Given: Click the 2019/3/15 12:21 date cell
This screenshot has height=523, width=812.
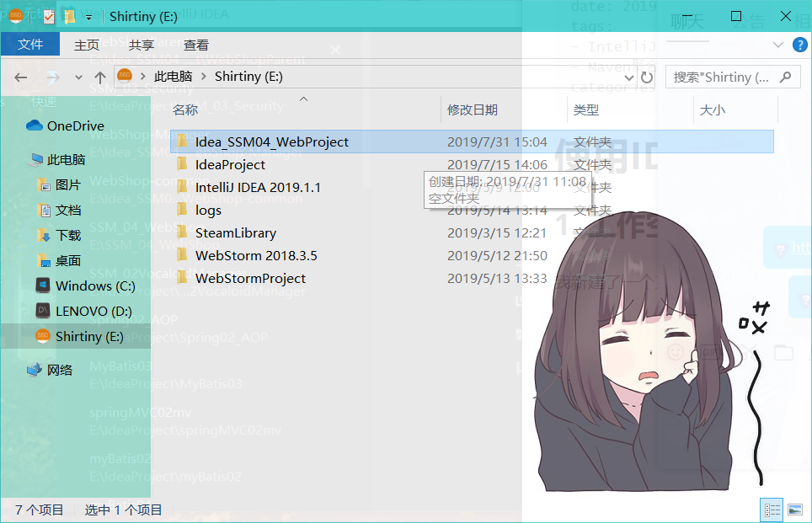Looking at the screenshot, I should tap(497, 233).
